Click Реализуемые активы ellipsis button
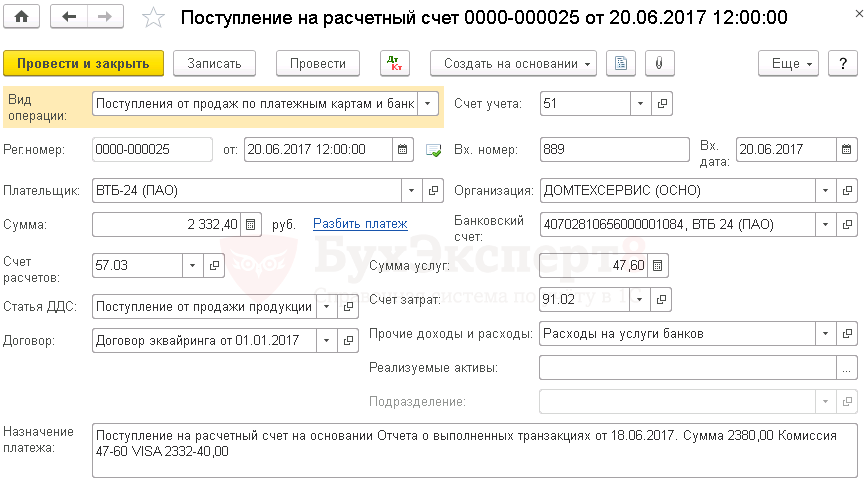This screenshot has height=482, width=865. pyautogui.click(x=847, y=368)
